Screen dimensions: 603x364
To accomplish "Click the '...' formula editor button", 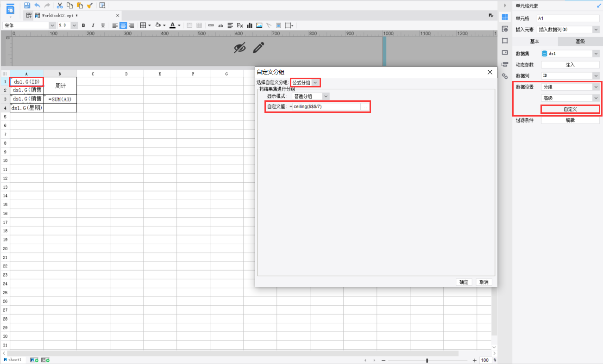I will tap(365, 107).
